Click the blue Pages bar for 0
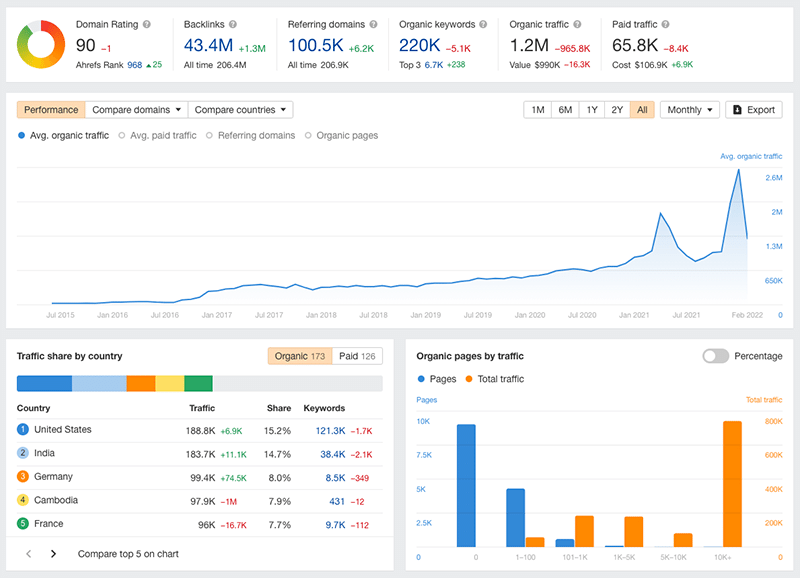Viewport: 800px width, 578px height. [x=466, y=486]
